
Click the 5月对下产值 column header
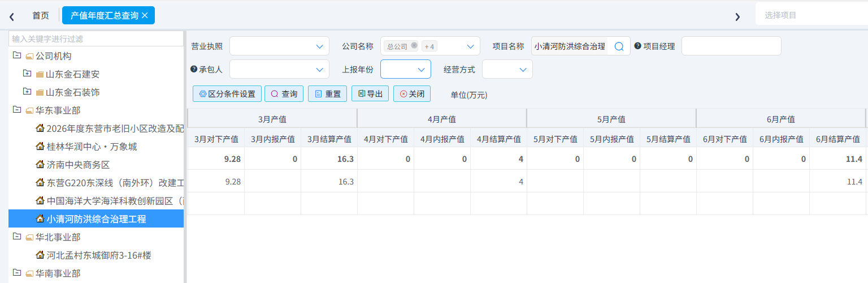[555, 139]
